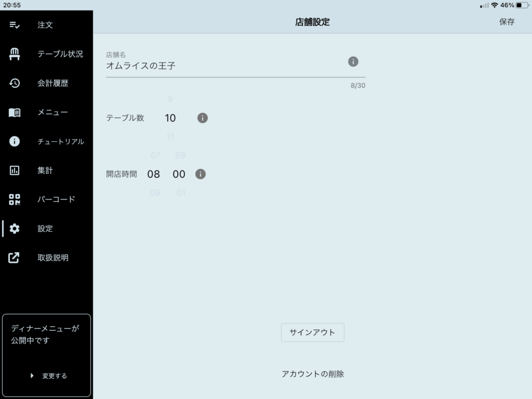Save settings with 保存 button
This screenshot has width=532, height=399.
click(507, 22)
